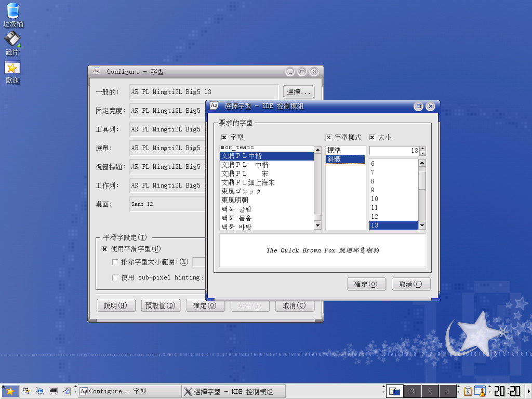Screen dimensions: 532x399
Task: Select font size 10 in the size list
Action: click(x=375, y=199)
